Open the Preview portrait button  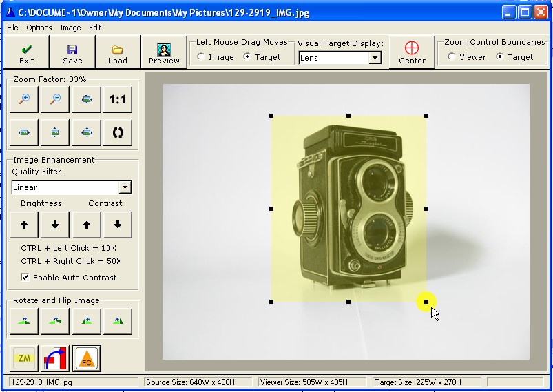pyautogui.click(x=164, y=52)
